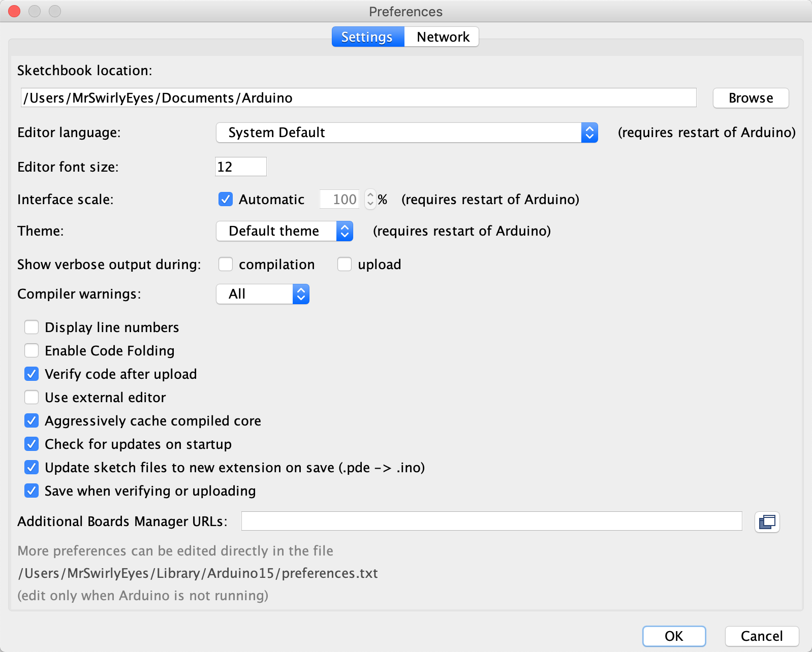The image size is (812, 652).
Task: Open the Editor language dropdown
Action: pyautogui.click(x=407, y=133)
